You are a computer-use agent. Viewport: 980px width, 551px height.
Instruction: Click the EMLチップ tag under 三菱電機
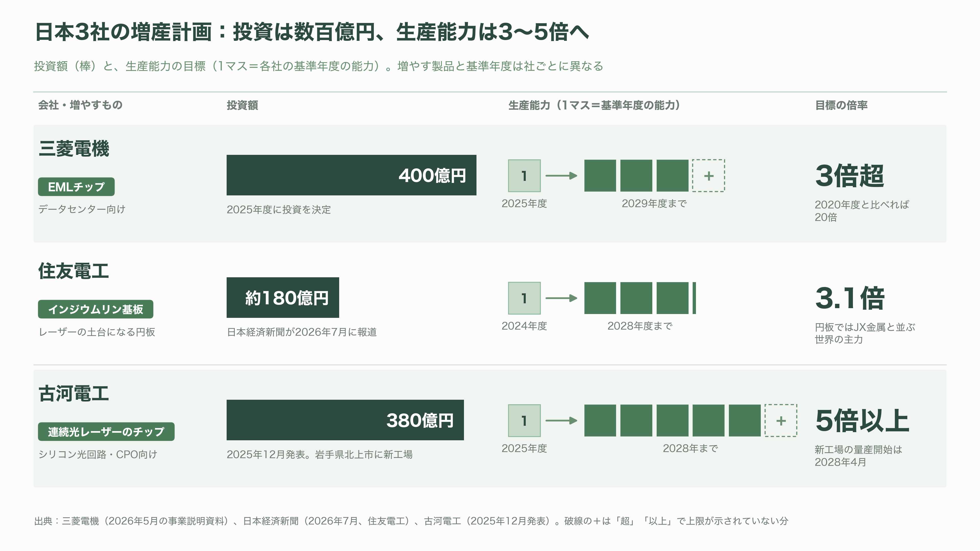click(76, 187)
